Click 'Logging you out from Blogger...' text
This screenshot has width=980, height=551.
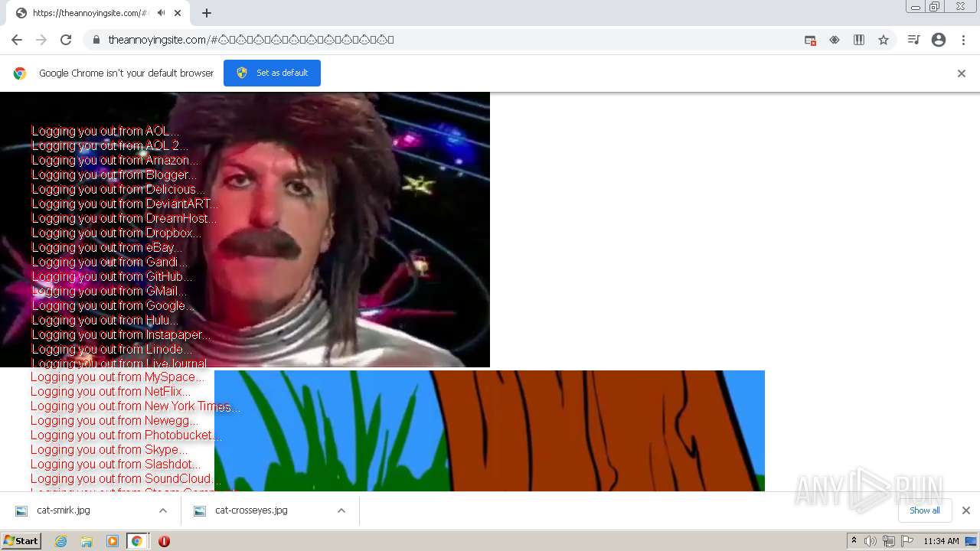[114, 174]
